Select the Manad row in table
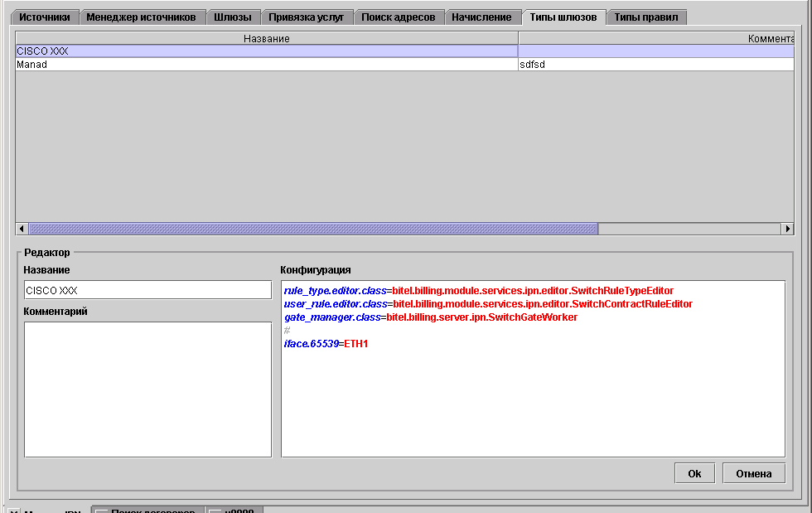This screenshot has width=812, height=513. point(266,65)
